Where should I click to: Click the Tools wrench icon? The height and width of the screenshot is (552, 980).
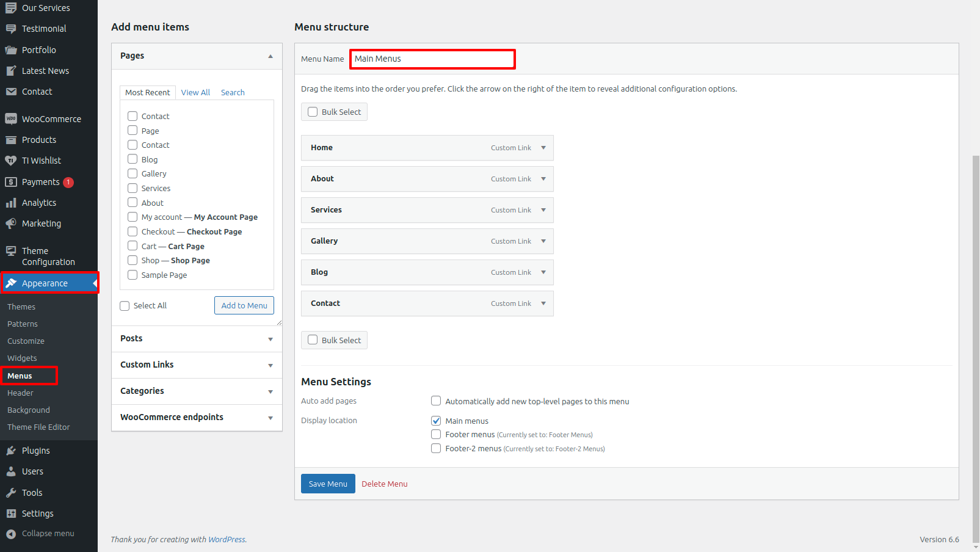coord(11,493)
